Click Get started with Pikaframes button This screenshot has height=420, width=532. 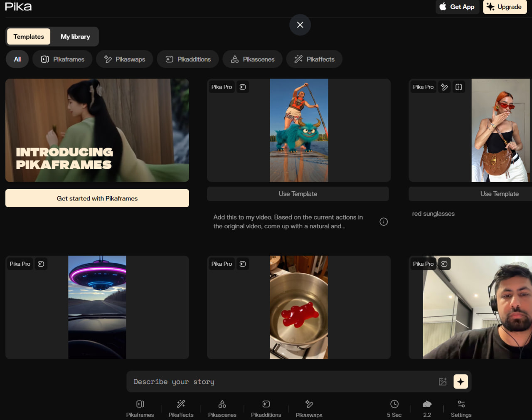pos(97,198)
